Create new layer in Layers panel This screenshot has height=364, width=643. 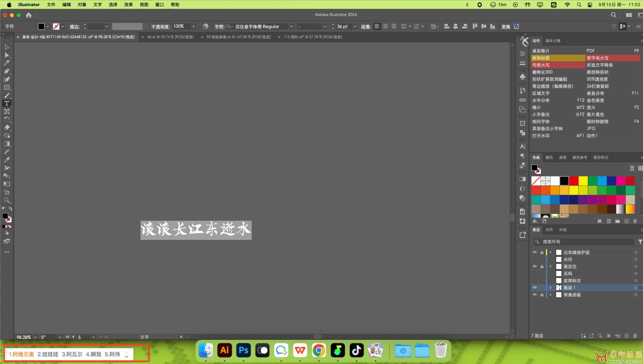(x=626, y=336)
